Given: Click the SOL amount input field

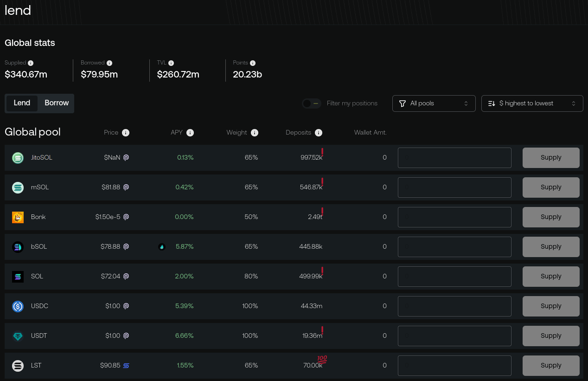Looking at the screenshot, I should pos(454,277).
